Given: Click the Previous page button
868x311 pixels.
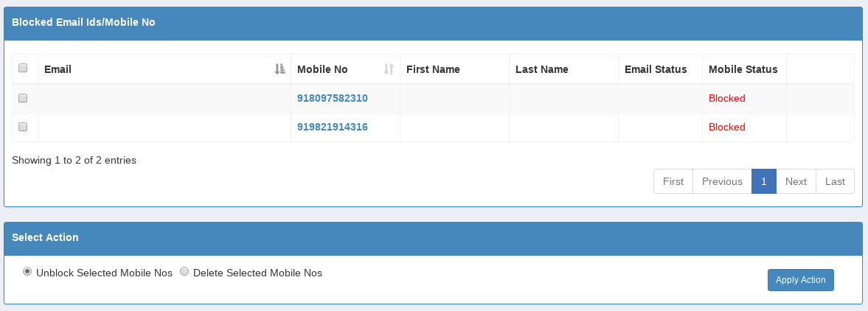Looking at the screenshot, I should pyautogui.click(x=721, y=181).
